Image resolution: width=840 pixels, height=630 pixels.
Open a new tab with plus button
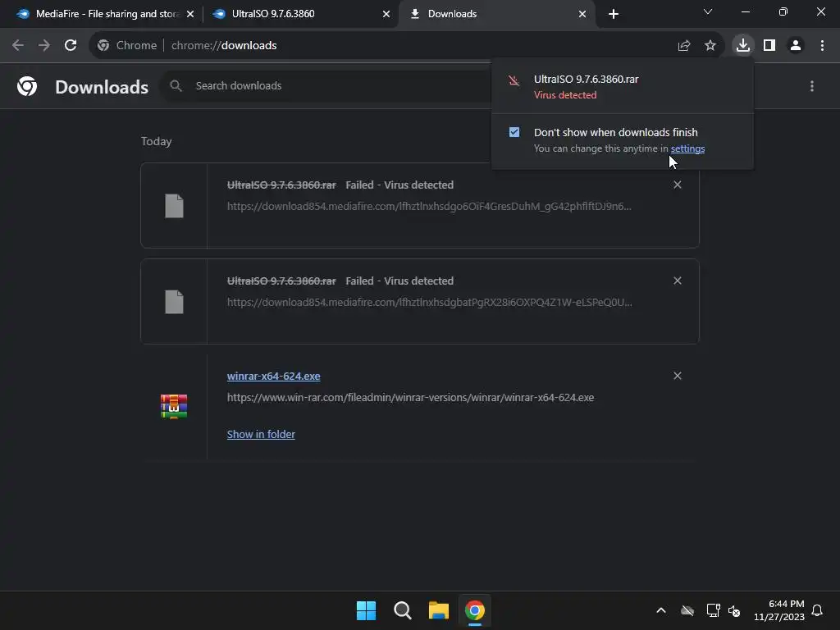614,14
